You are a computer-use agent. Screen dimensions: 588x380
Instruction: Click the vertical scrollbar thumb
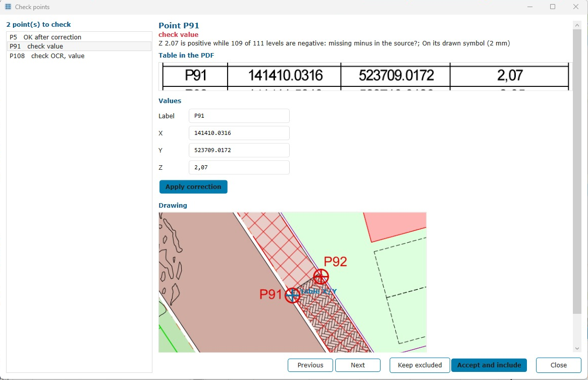coord(577,171)
